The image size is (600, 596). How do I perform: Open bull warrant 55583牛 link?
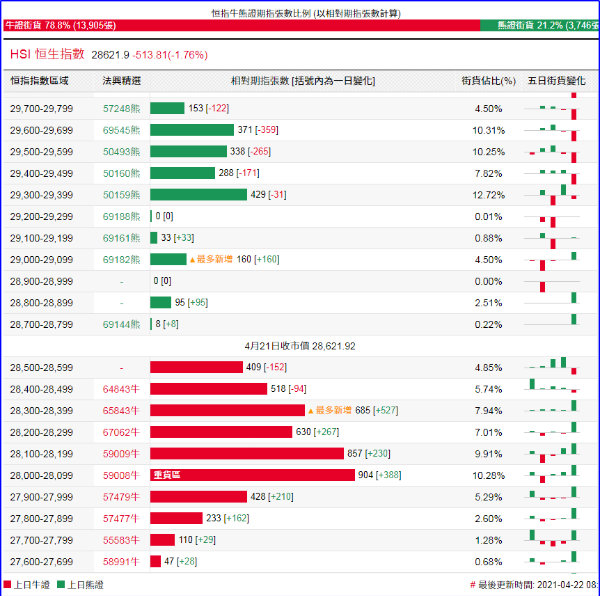point(121,541)
